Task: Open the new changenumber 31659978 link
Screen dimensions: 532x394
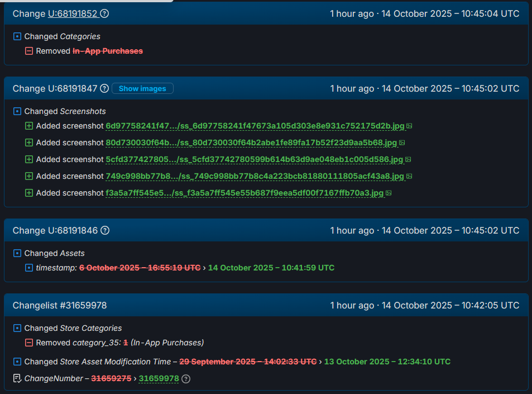Action: [159, 379]
